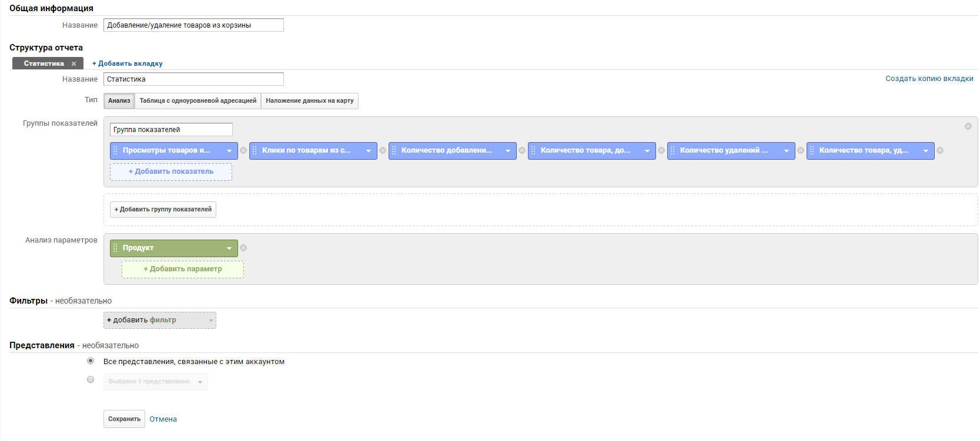Click + Добавить параметр
Screen dimensions: 980x441
tap(183, 269)
